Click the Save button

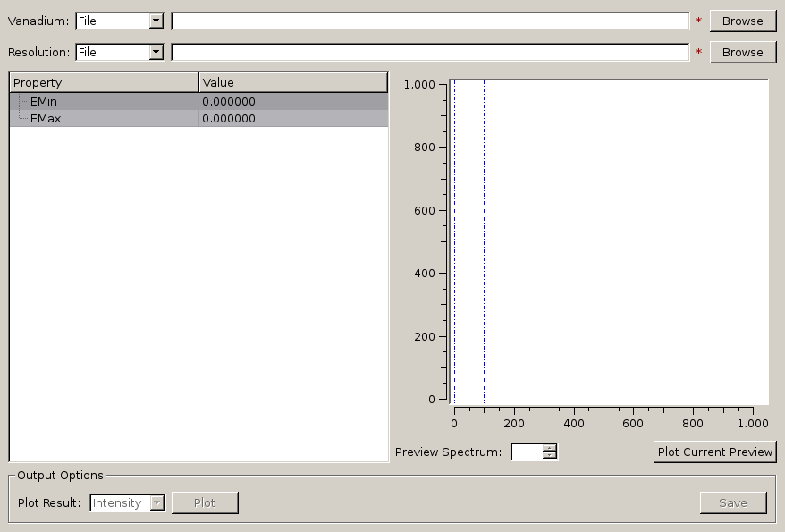(x=732, y=502)
